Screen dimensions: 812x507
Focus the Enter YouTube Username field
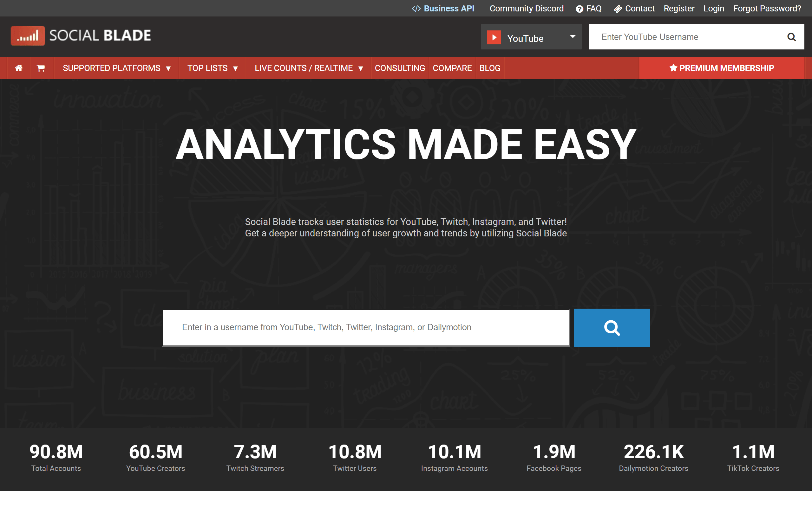(684, 37)
